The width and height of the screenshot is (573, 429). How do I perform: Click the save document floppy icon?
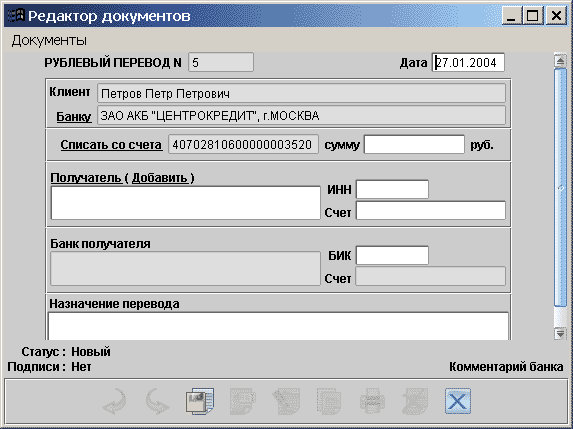pos(200,401)
